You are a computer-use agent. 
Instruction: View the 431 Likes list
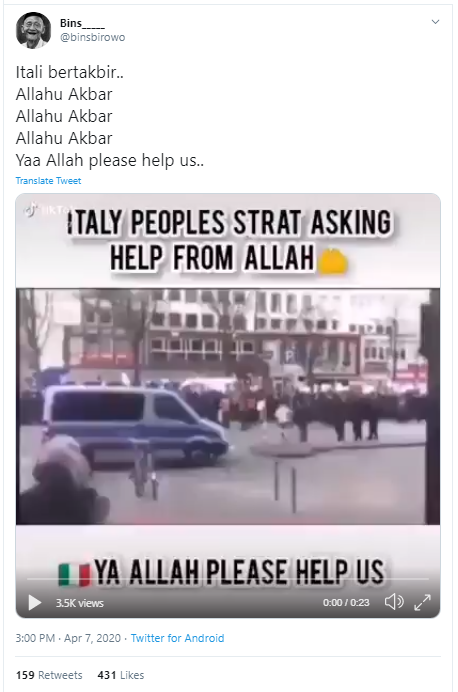(121, 675)
